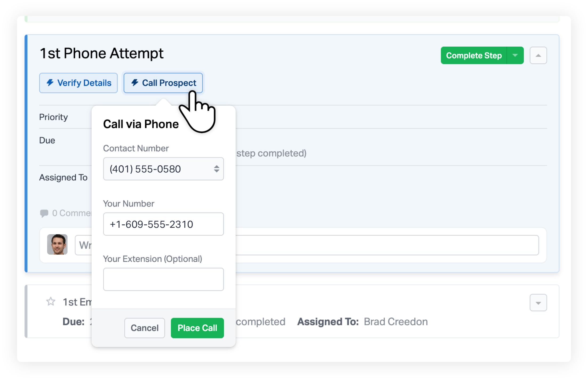
Task: Click the comment bubble icon
Action: coord(44,213)
